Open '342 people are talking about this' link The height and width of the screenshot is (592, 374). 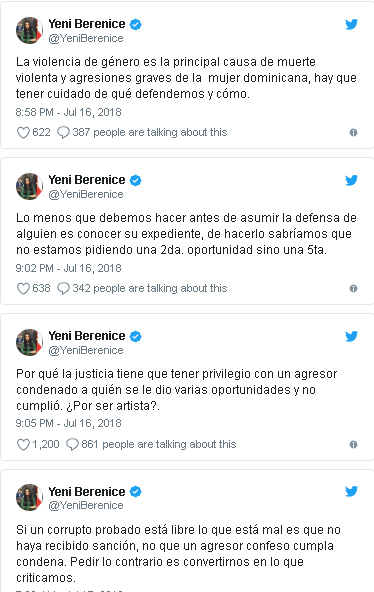point(142,288)
